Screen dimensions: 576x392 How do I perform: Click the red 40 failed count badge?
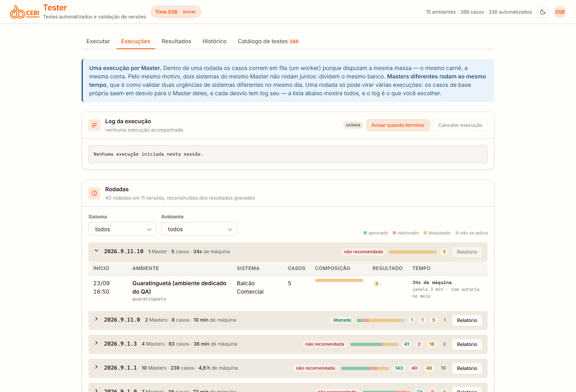[414, 368]
